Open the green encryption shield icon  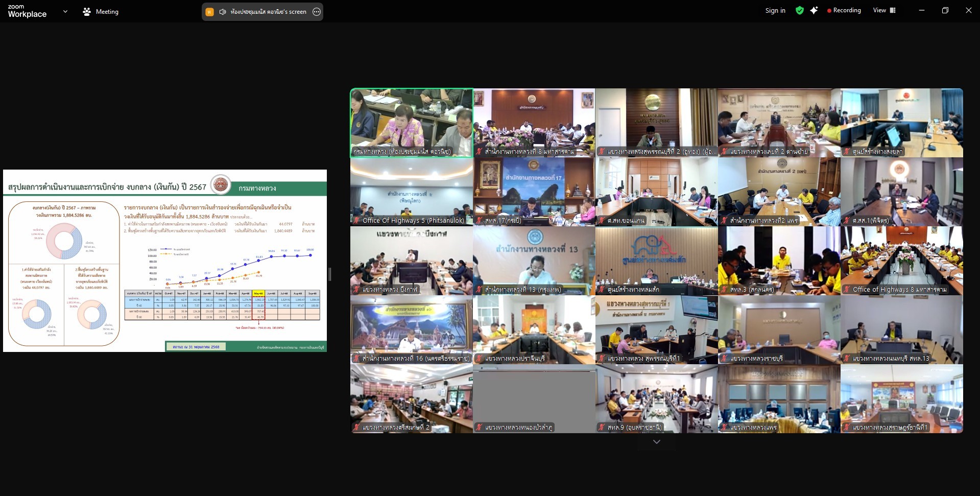pyautogui.click(x=799, y=10)
